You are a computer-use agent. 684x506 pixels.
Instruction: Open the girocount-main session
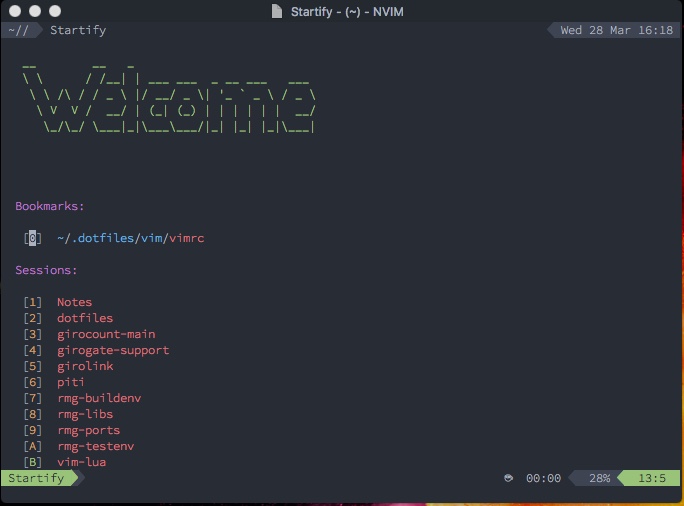pos(106,335)
